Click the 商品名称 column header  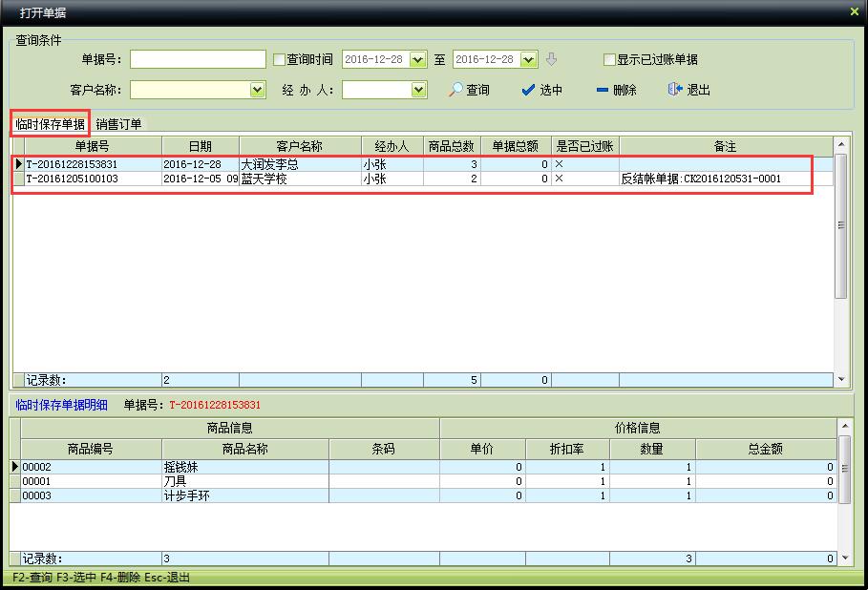245,449
